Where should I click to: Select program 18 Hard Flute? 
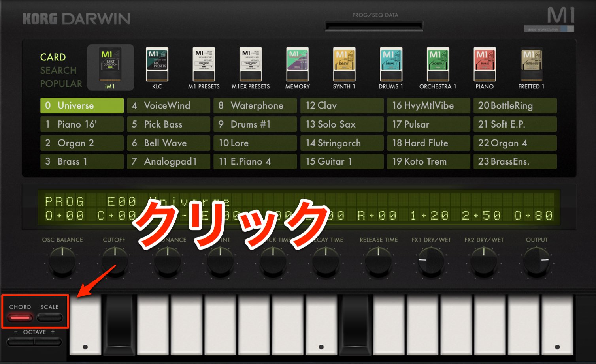pos(428,143)
